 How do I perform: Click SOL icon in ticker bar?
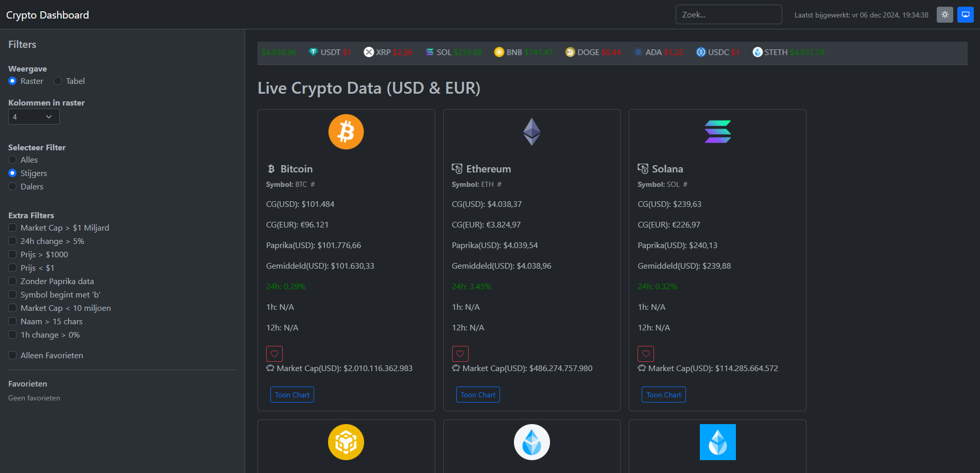click(429, 52)
